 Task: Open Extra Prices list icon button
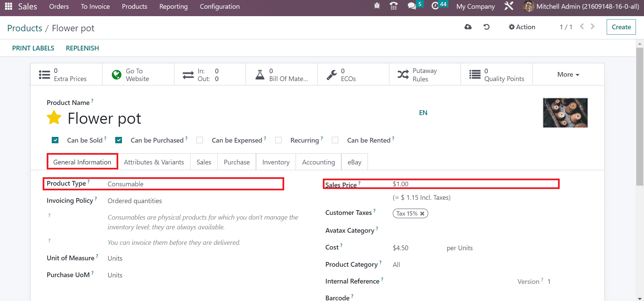tap(67, 75)
